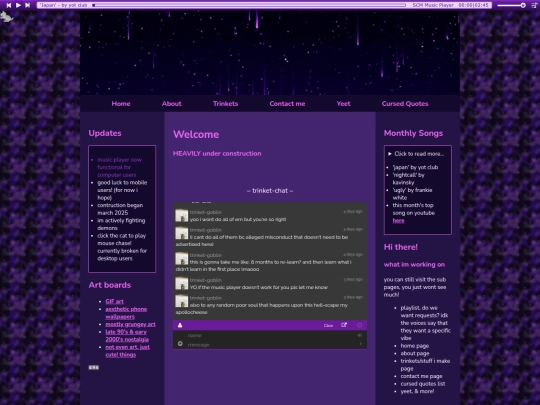This screenshot has height=405, width=540.
Task: Click the cat to play mouse chase
Action: coord(6,16)
